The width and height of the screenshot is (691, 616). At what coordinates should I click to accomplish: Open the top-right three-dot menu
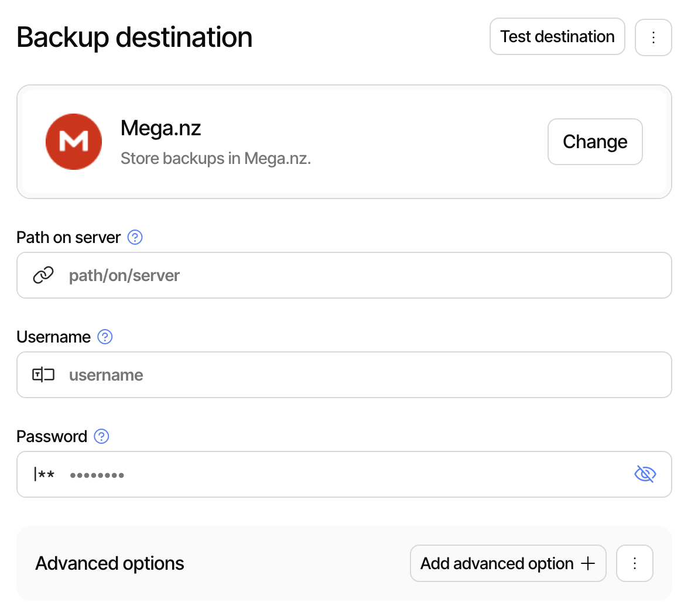(654, 37)
